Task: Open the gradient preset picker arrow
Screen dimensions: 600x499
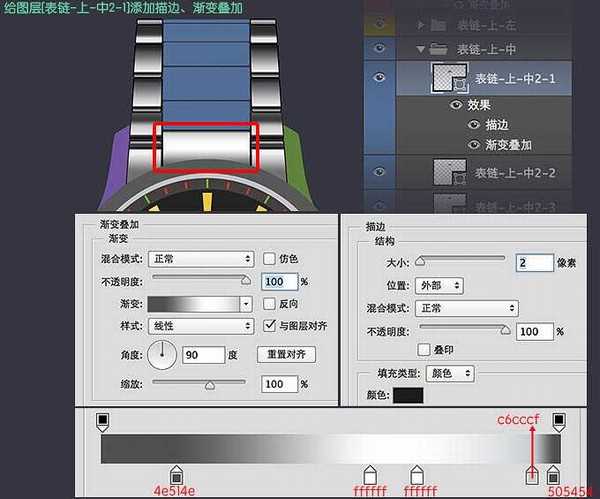Action: [x=246, y=303]
